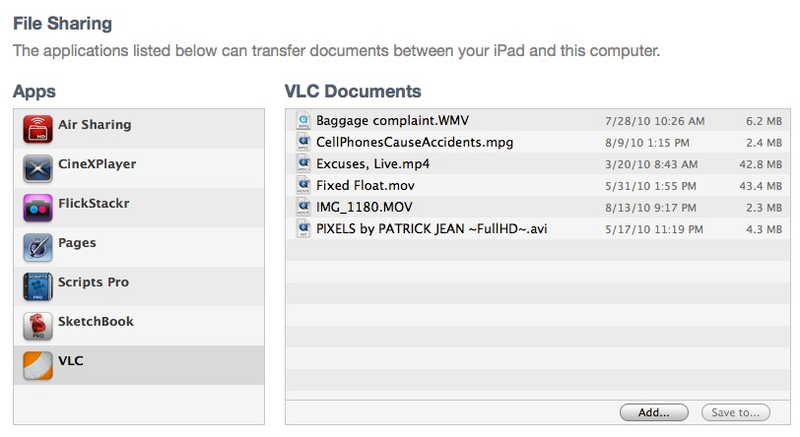The width and height of the screenshot is (800, 437).
Task: Click the Save to... button
Action: [x=736, y=413]
